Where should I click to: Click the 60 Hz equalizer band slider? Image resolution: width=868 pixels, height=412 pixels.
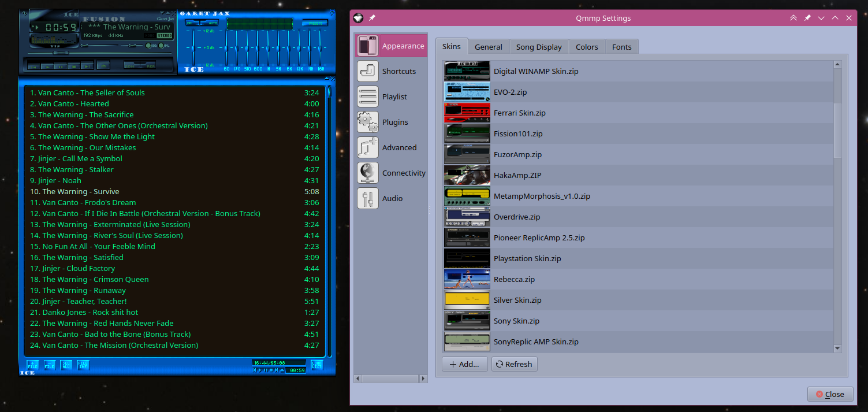point(226,49)
